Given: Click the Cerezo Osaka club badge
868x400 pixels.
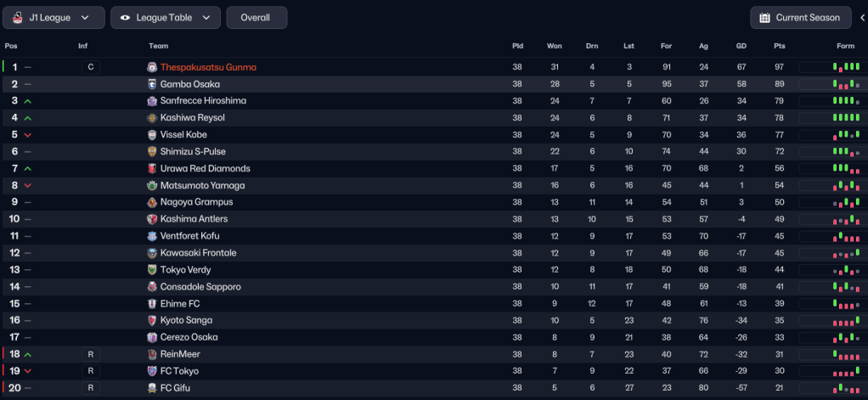Looking at the screenshot, I should [x=152, y=337].
